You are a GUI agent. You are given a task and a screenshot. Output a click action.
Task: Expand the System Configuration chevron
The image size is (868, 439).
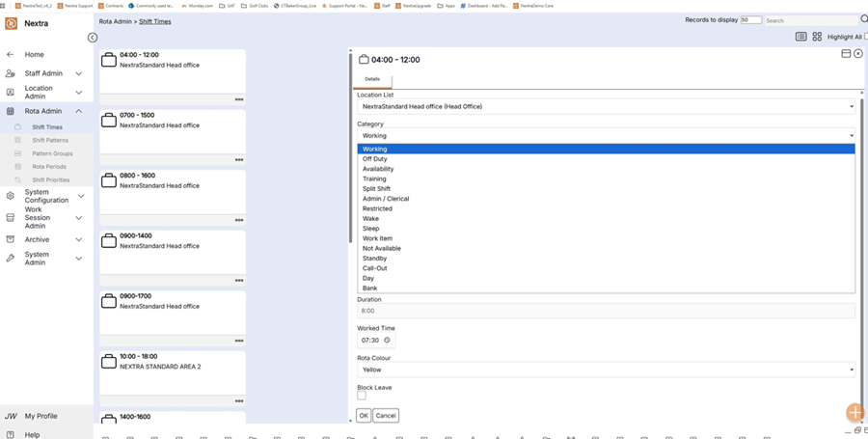pos(81,196)
